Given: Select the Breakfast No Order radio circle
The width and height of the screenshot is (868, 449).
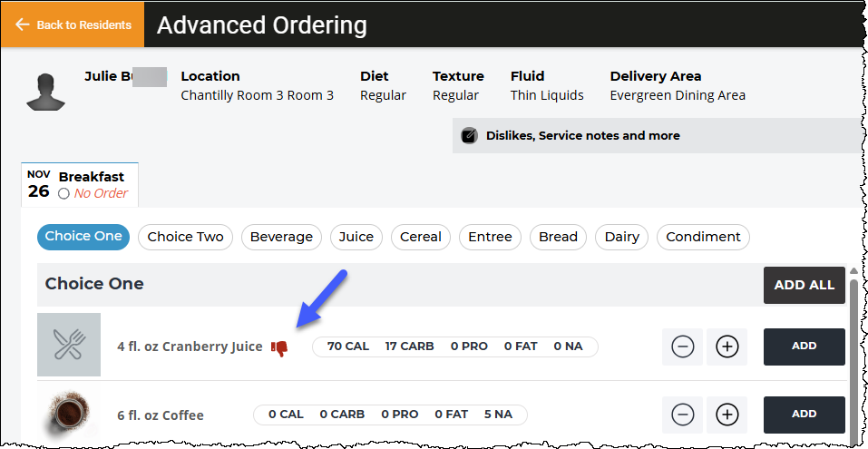Looking at the screenshot, I should click(63, 194).
